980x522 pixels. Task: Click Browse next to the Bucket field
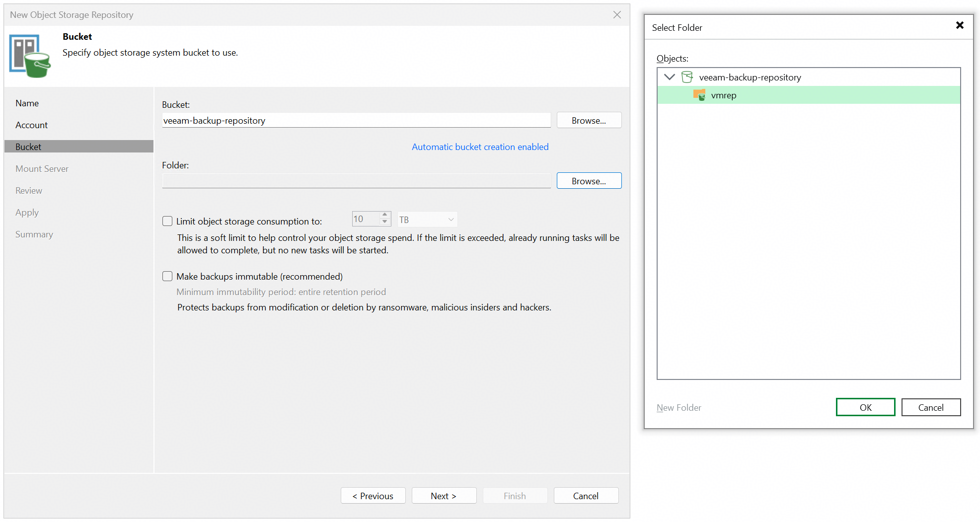tap(589, 120)
